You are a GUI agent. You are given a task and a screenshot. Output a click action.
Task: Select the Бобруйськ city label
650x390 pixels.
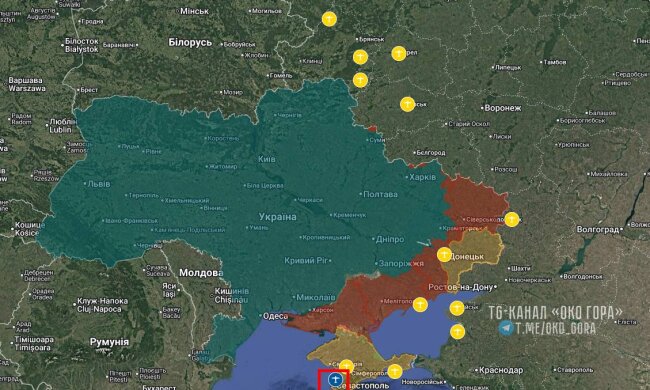pos(240,44)
